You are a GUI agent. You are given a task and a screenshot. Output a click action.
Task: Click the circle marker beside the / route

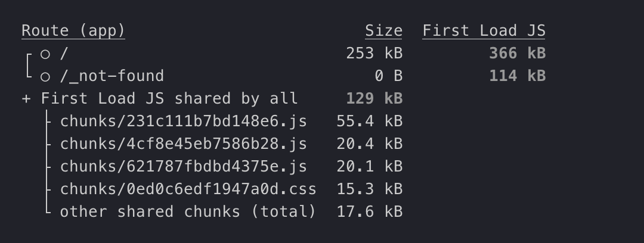45,54
